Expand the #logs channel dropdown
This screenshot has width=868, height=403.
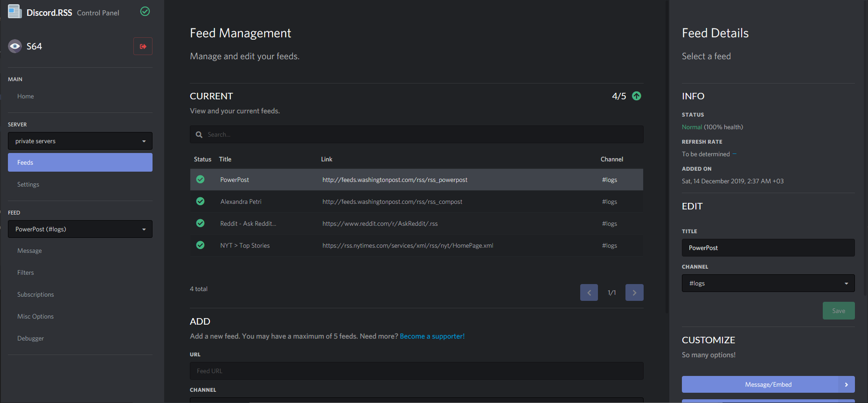tap(768, 283)
